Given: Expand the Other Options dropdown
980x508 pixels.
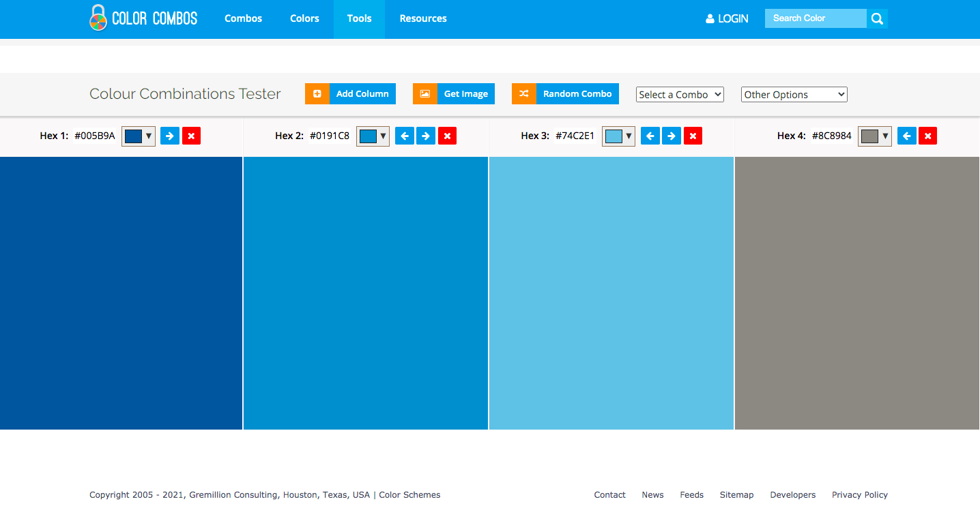Looking at the screenshot, I should click(x=794, y=95).
